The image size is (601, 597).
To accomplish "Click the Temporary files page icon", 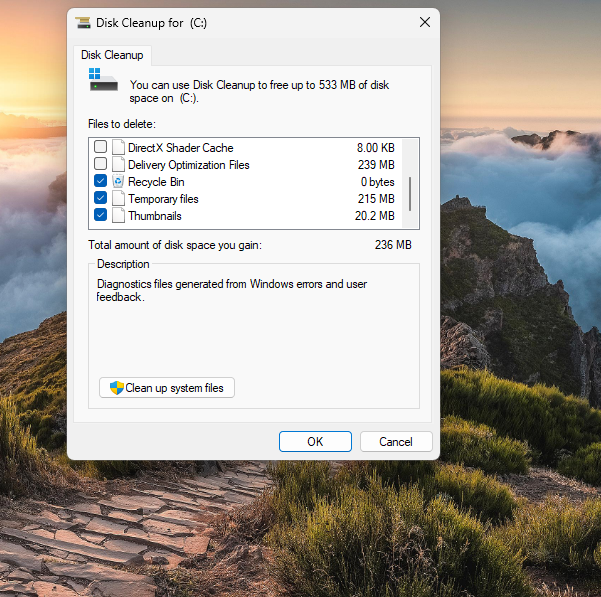I will click(118, 199).
